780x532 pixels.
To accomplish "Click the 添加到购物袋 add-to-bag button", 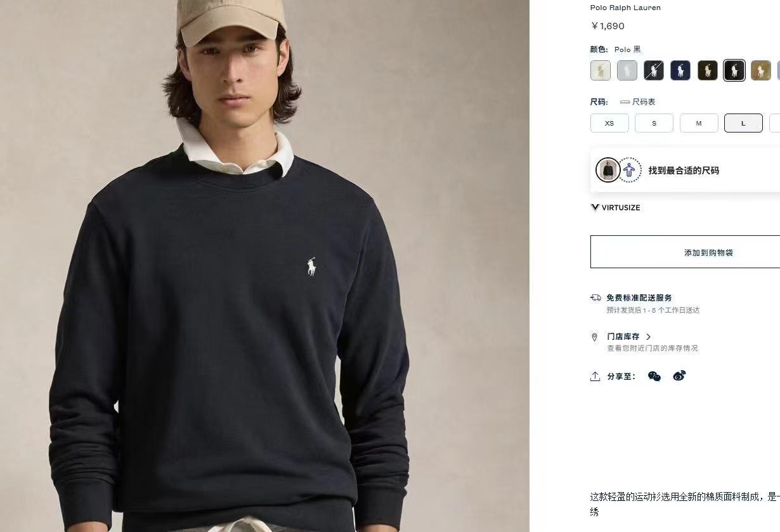I will 708,252.
